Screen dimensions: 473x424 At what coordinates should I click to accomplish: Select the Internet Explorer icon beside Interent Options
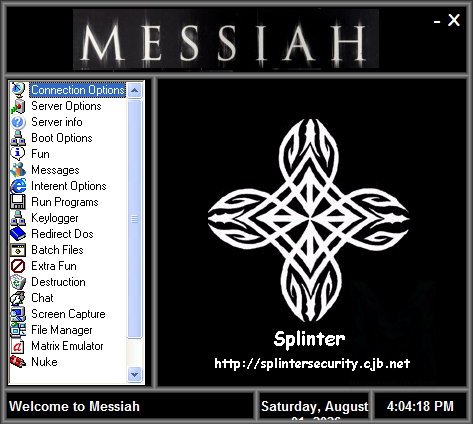(x=18, y=186)
